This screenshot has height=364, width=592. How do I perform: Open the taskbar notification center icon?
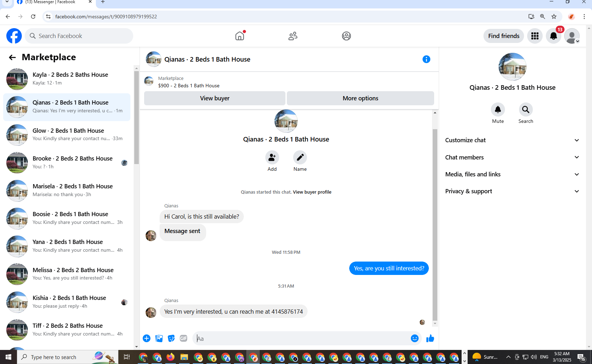pyautogui.click(x=581, y=357)
